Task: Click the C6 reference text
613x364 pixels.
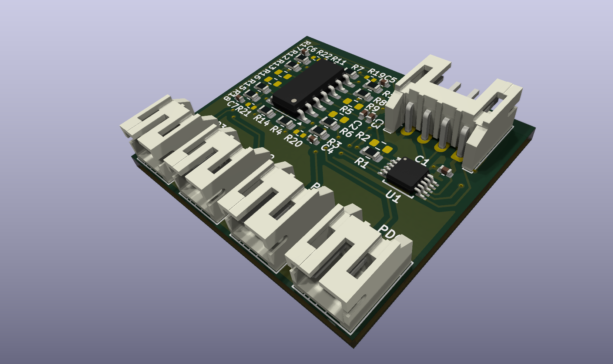Action: (311, 48)
